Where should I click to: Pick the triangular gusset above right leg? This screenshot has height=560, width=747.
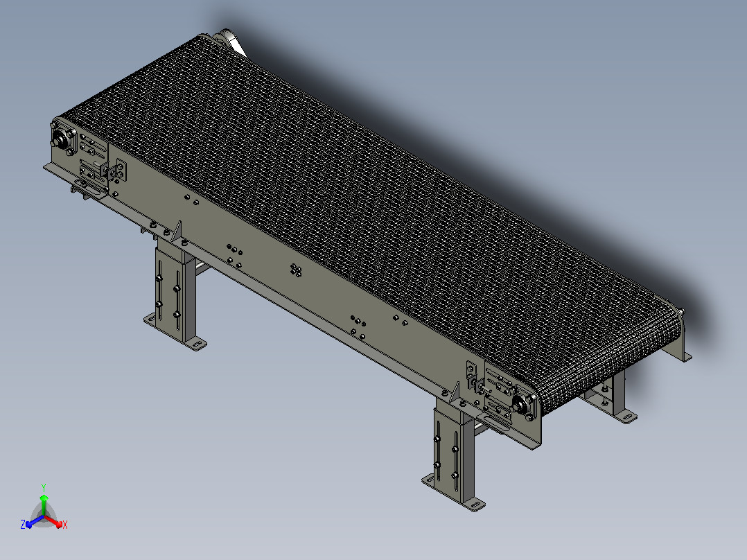pos(455,392)
